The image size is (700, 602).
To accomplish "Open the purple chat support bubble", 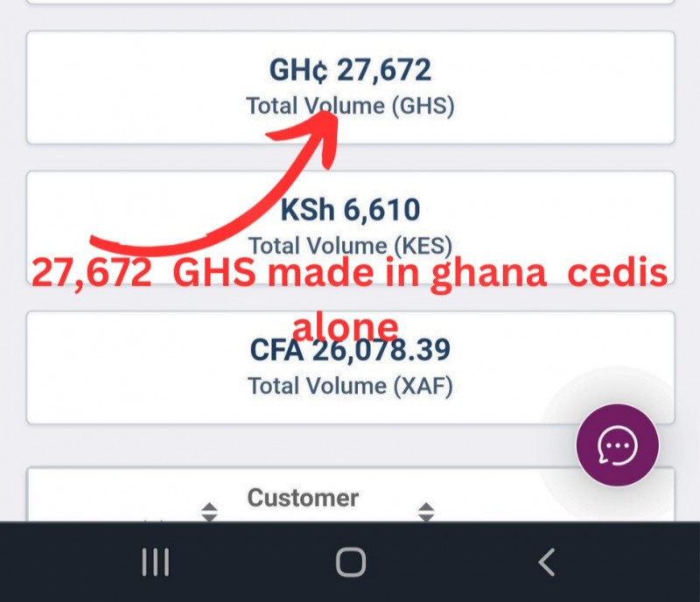I will [617, 445].
